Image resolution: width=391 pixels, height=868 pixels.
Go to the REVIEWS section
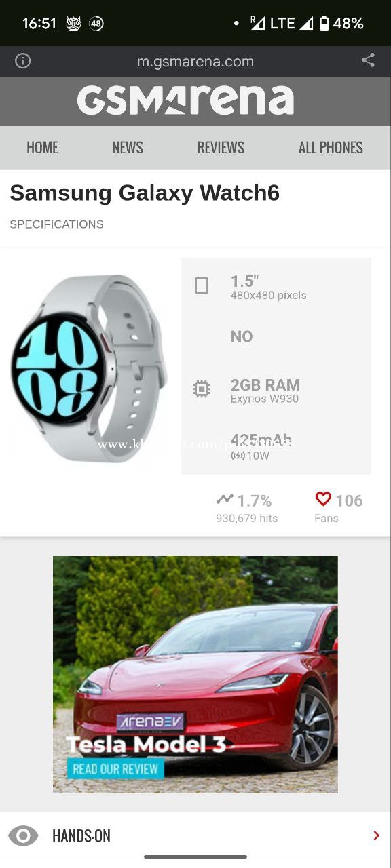coord(221,147)
